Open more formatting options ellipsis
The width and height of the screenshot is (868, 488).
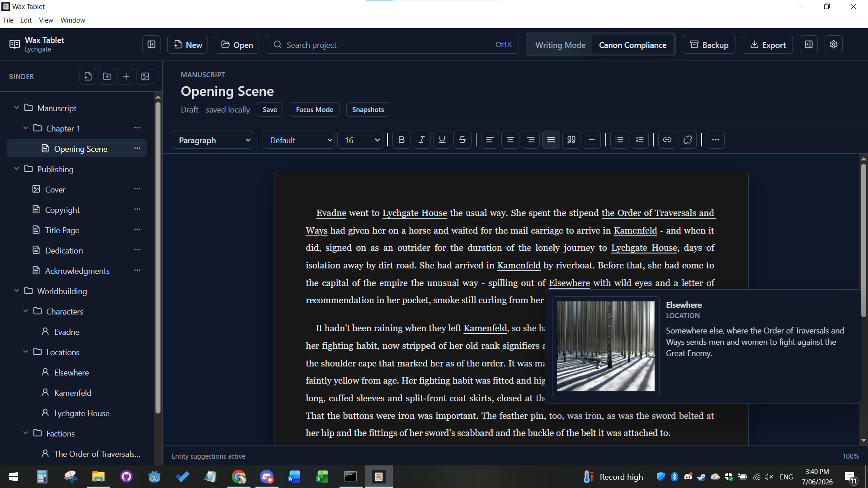pyautogui.click(x=716, y=140)
